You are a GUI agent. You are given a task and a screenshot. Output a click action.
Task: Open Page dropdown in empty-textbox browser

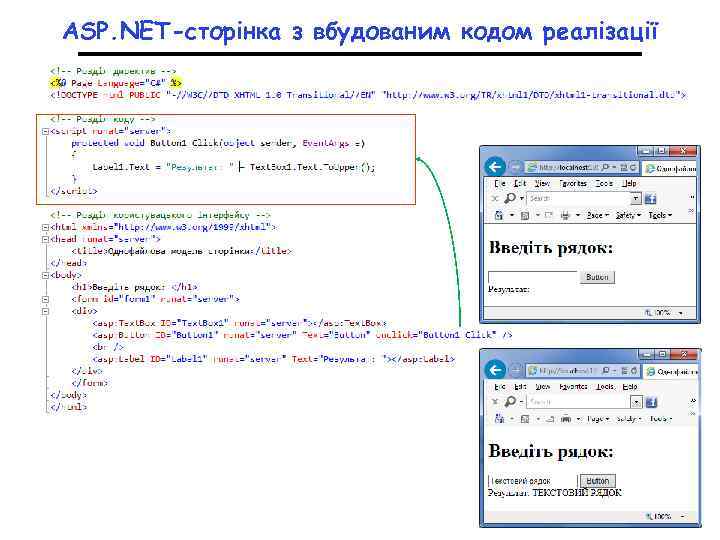(x=597, y=215)
